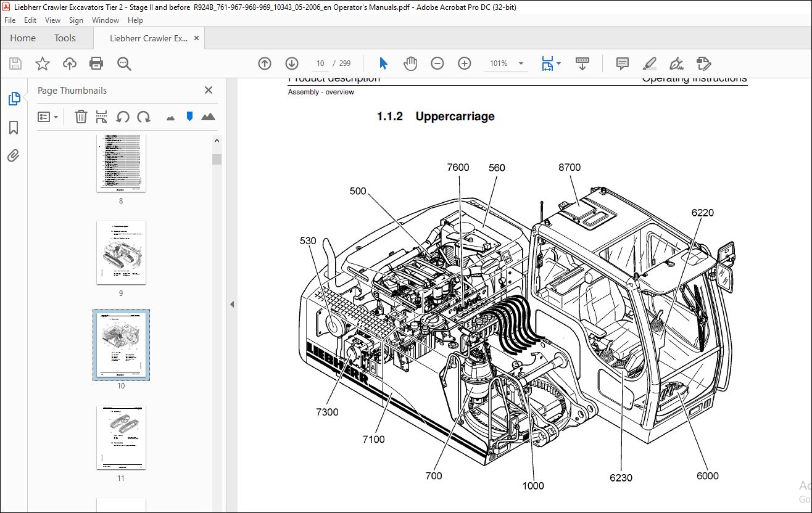
Task: Open the Window menu
Action: click(106, 20)
